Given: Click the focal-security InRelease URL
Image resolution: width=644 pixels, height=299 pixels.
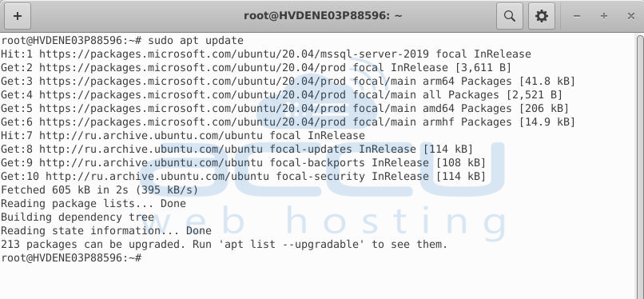Looking at the screenshot, I should click(157, 176).
